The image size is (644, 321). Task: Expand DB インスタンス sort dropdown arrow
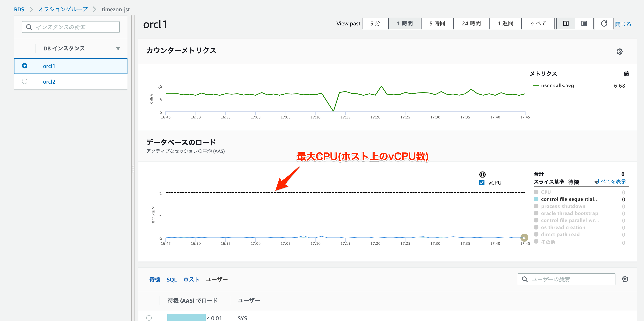[118, 48]
